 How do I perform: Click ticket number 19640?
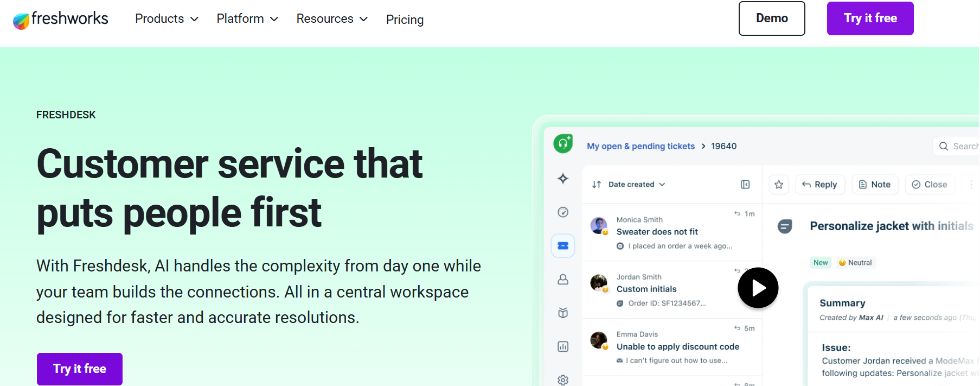click(x=723, y=146)
